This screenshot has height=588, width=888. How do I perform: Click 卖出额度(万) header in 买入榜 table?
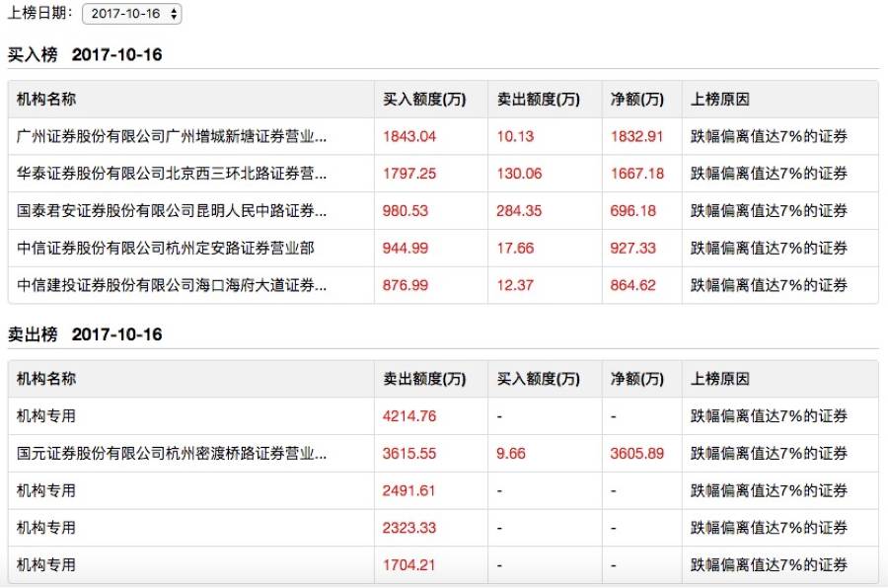click(x=539, y=100)
